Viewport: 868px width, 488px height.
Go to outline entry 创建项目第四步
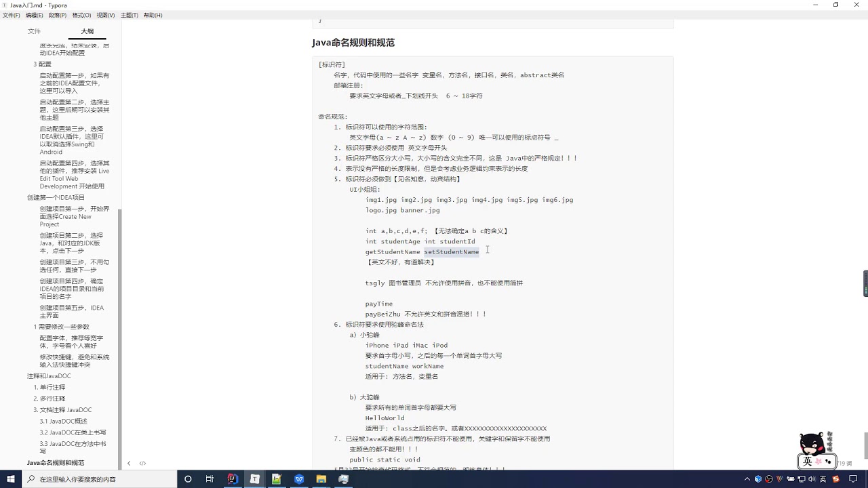72,289
